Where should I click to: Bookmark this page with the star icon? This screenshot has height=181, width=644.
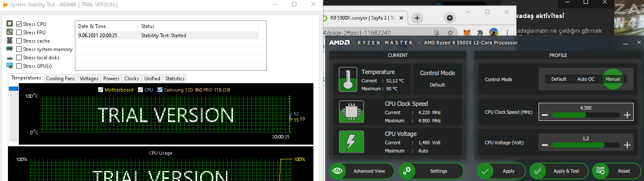coord(450,32)
